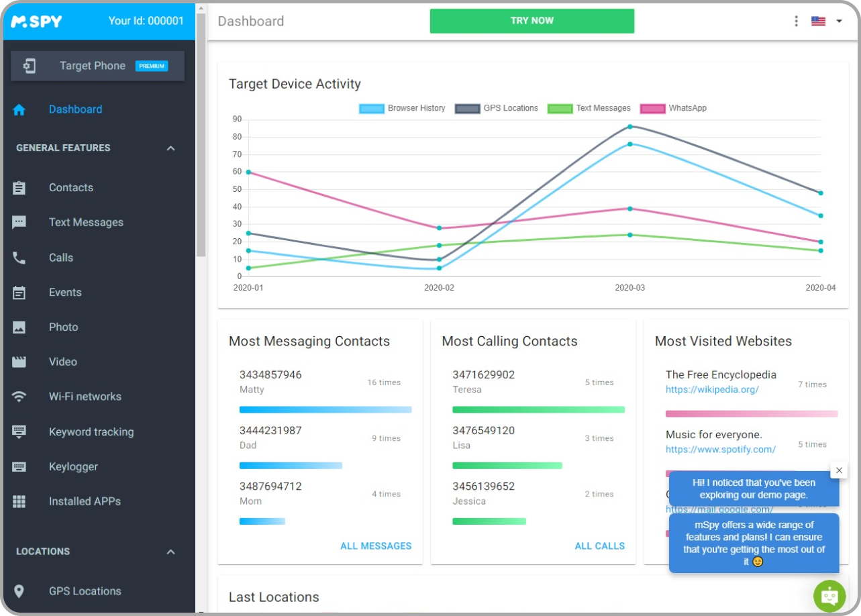Screen dimensions: 861x616
Task: Open Video in the sidebar
Action: pos(63,362)
